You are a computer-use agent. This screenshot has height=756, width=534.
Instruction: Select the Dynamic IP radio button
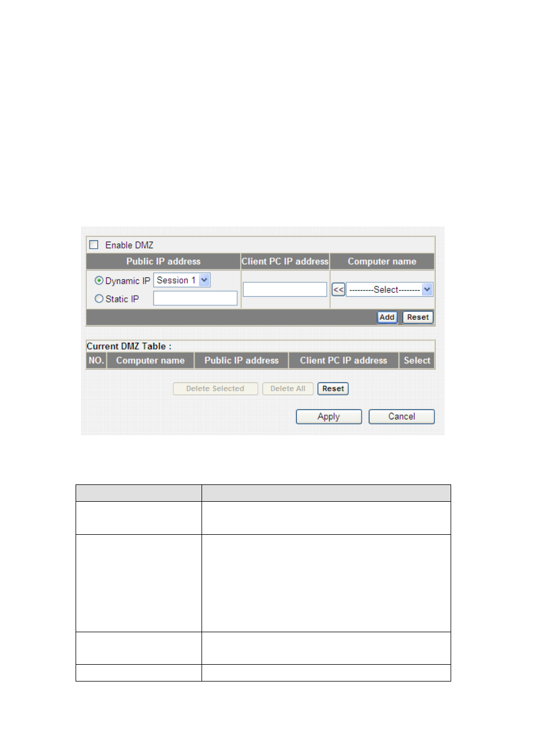pyautogui.click(x=99, y=281)
